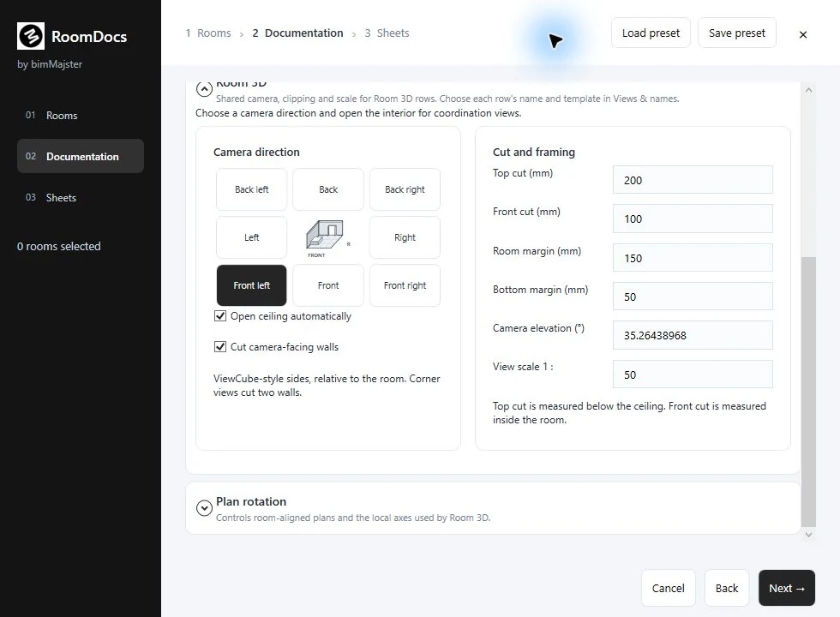Click the Cancel button
Viewport: 840px width, 617px height.
(x=668, y=588)
